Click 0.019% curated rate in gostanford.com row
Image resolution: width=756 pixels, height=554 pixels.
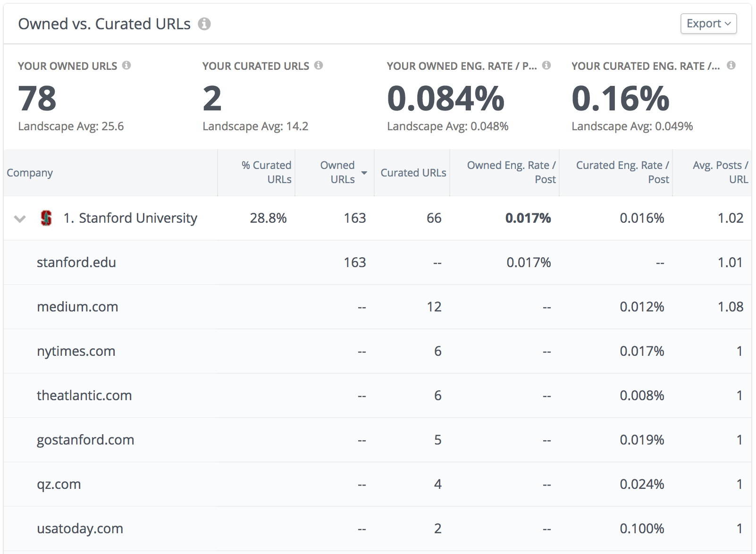point(642,440)
